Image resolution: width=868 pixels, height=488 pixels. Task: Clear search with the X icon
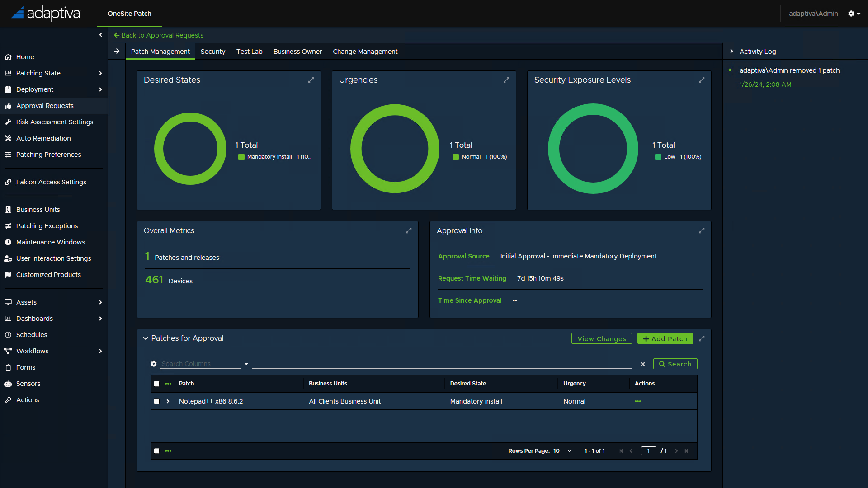click(642, 364)
